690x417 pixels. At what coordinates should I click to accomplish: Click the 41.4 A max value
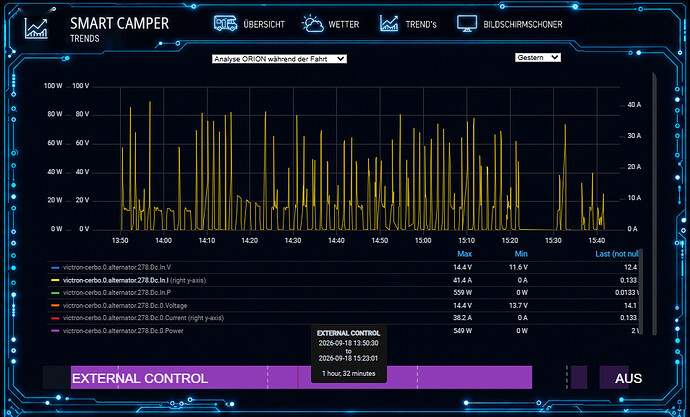[x=462, y=280]
